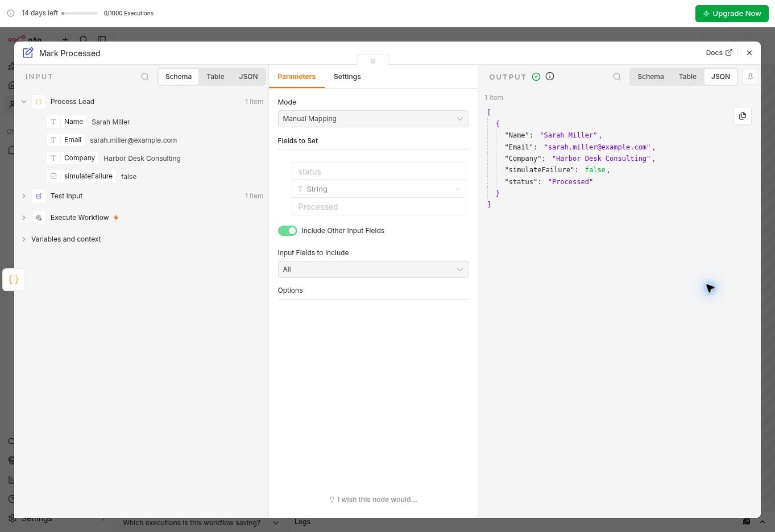Expand the Execute Workflow node
Image resolution: width=775 pixels, height=532 pixels.
point(24,218)
